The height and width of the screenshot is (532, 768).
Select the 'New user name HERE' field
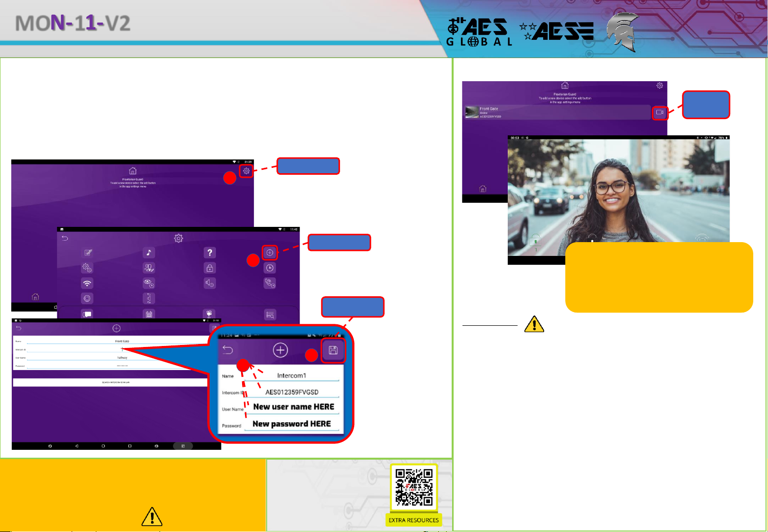[x=293, y=407]
